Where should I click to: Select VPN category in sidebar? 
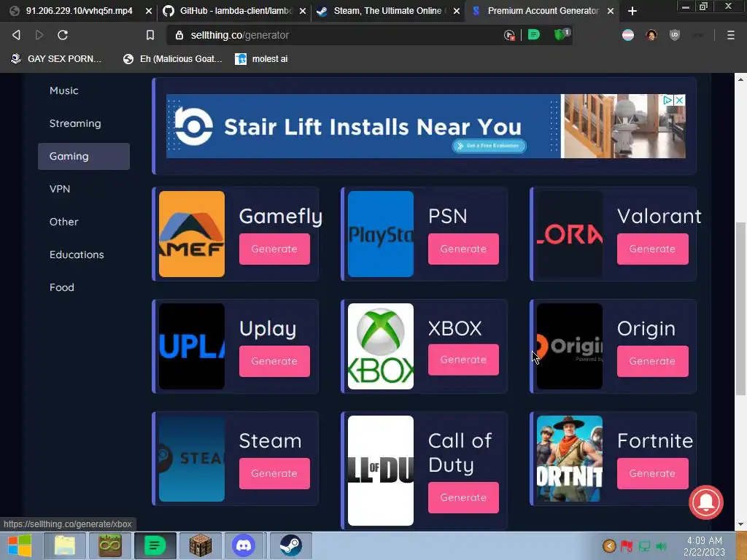pyautogui.click(x=60, y=189)
